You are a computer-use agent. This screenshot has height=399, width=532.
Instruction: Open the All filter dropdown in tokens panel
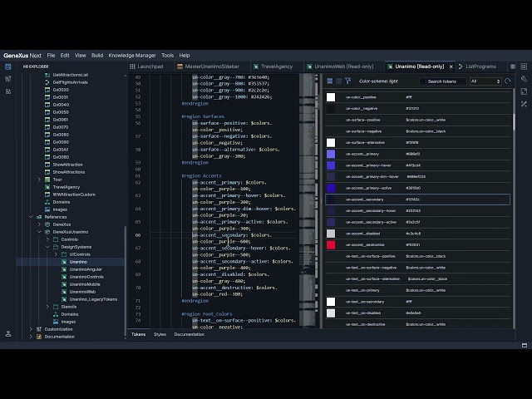(485, 81)
